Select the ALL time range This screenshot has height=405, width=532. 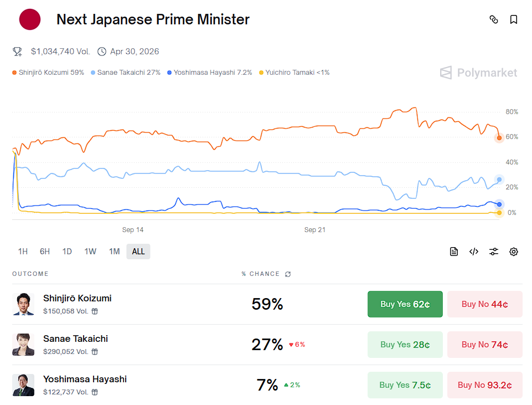click(138, 252)
